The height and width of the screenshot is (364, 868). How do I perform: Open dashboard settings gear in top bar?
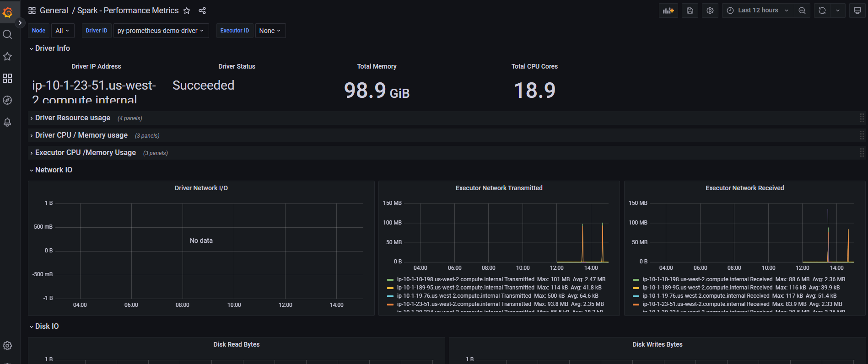click(x=710, y=11)
